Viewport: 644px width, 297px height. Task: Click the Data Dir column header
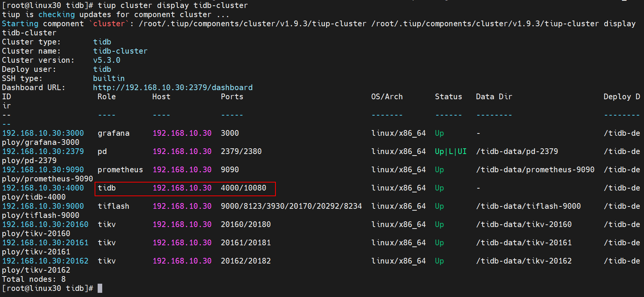494,97
